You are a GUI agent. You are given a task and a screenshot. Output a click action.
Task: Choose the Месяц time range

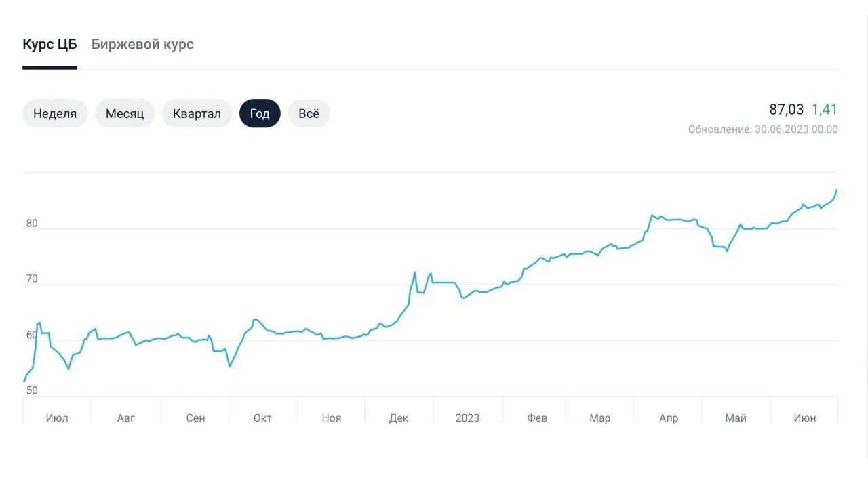pyautogui.click(x=125, y=114)
